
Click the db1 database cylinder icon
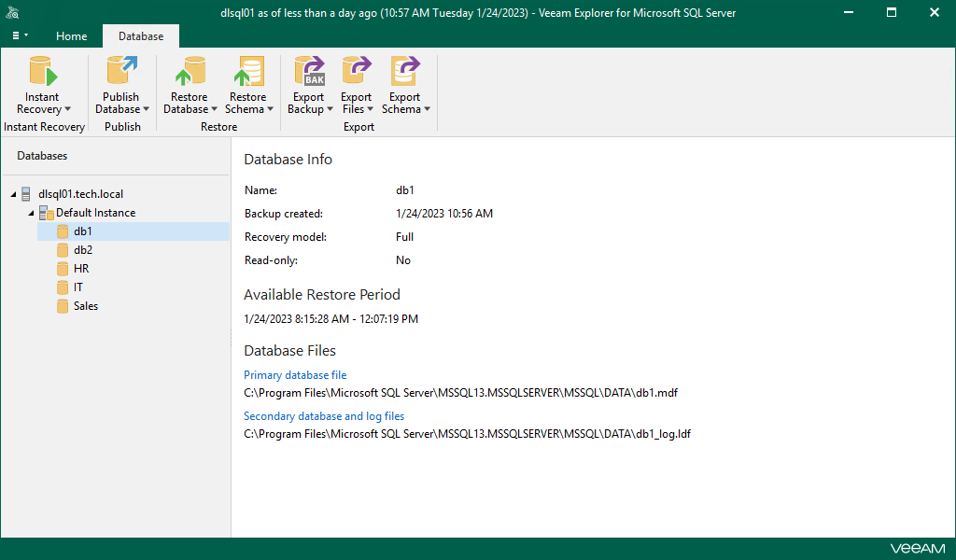[63, 231]
